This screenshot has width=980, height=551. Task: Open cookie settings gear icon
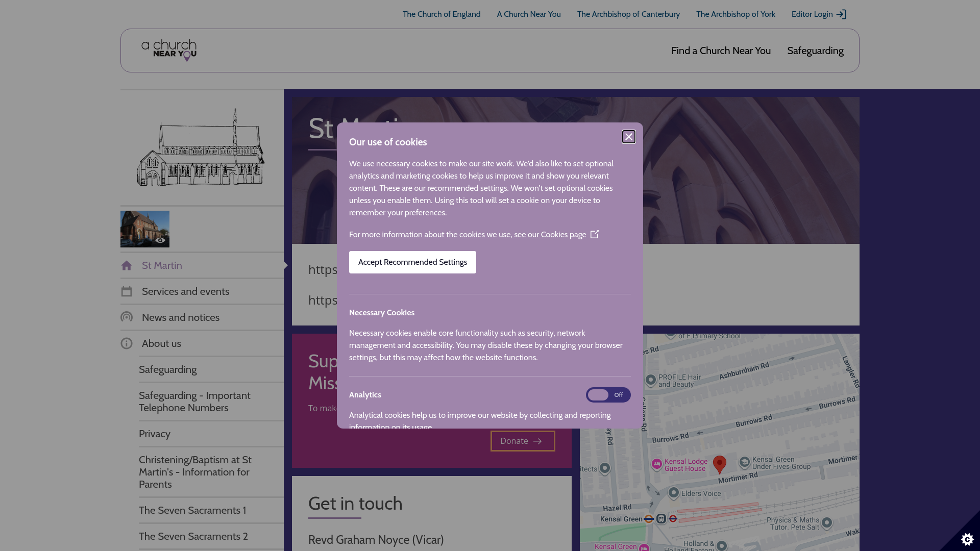(967, 539)
